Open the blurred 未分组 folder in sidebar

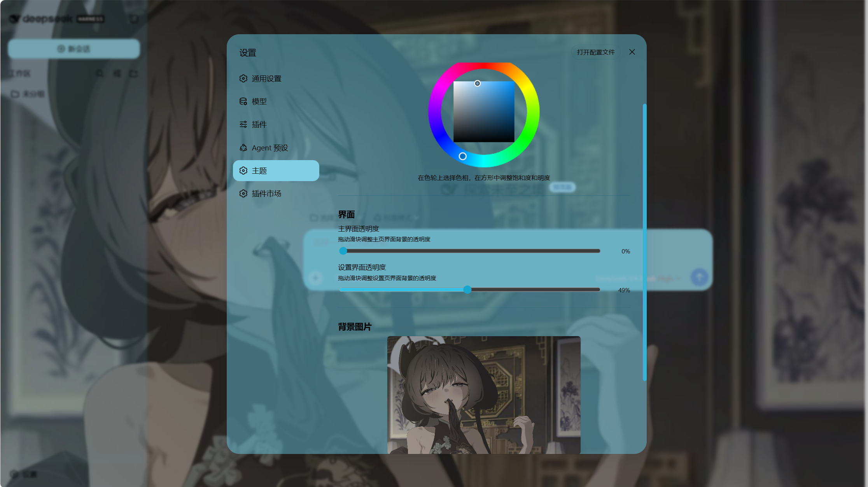[28, 94]
